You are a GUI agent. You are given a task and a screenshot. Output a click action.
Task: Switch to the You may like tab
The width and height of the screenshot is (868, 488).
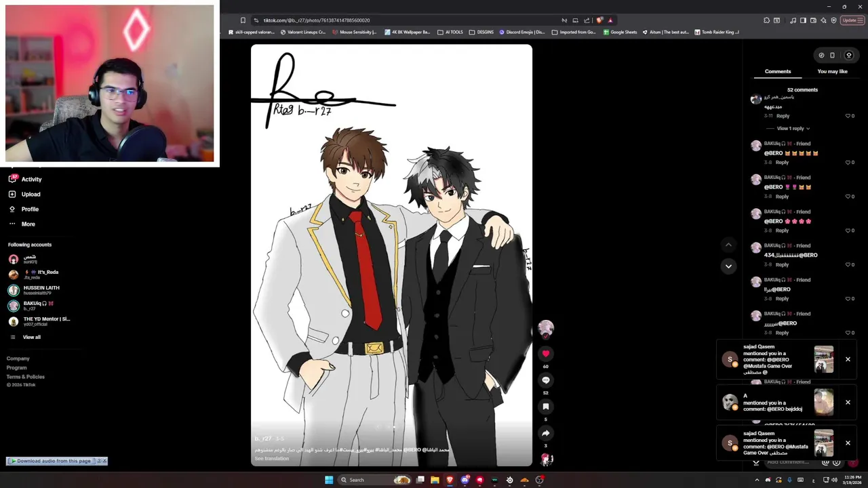coord(832,71)
